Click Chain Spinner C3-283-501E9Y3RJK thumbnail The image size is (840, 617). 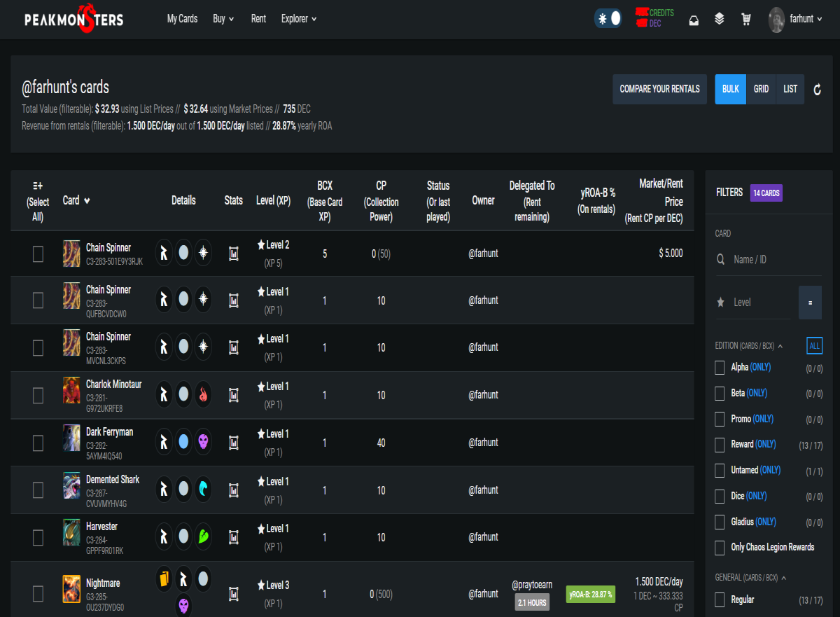pos(71,253)
